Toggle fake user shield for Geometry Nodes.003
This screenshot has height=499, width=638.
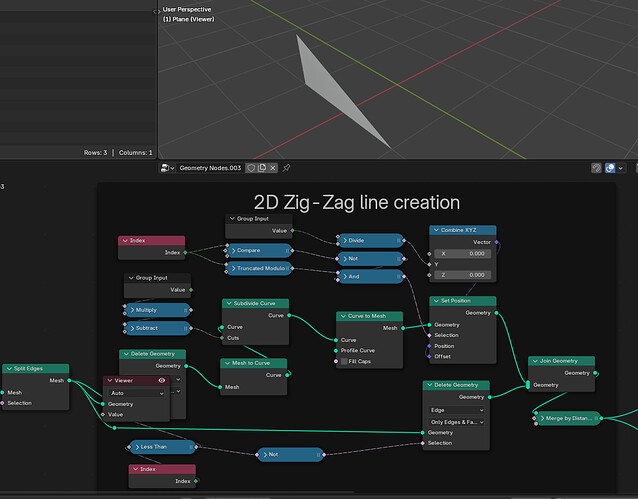coord(251,168)
